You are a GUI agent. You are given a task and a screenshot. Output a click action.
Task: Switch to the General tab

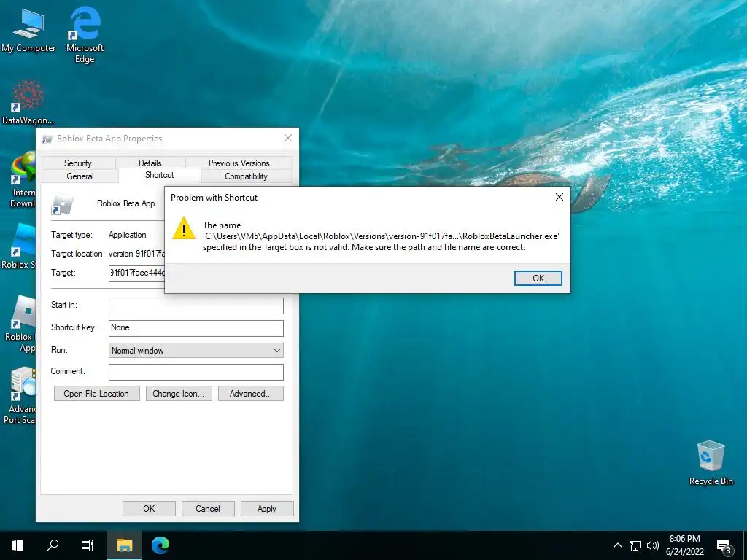(x=80, y=176)
